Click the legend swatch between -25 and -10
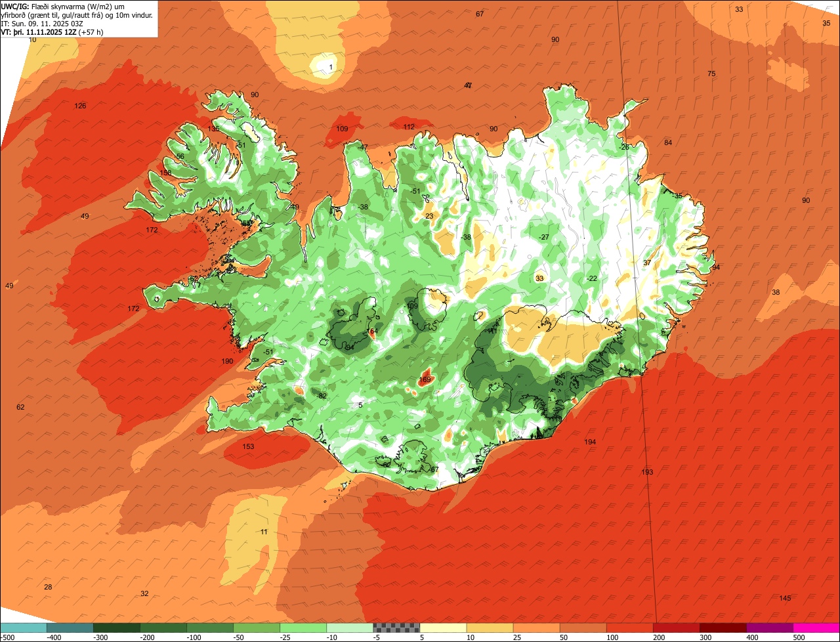This screenshot has width=840, height=642. point(303,628)
